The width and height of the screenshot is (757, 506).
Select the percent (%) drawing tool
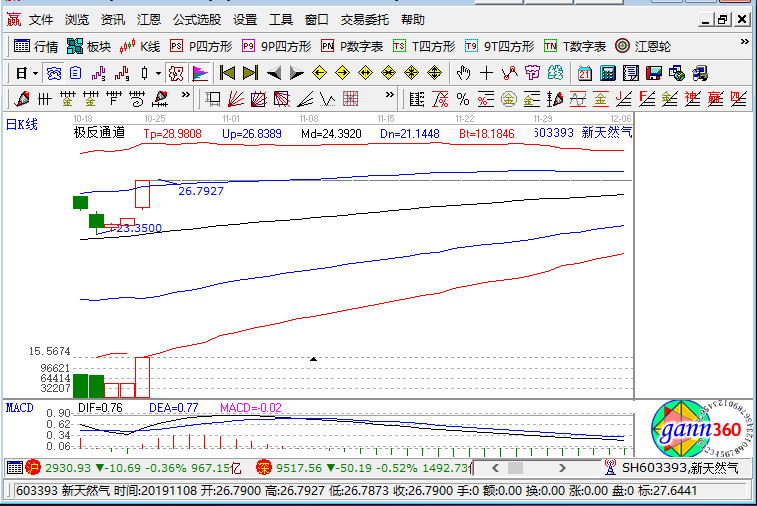click(x=463, y=99)
